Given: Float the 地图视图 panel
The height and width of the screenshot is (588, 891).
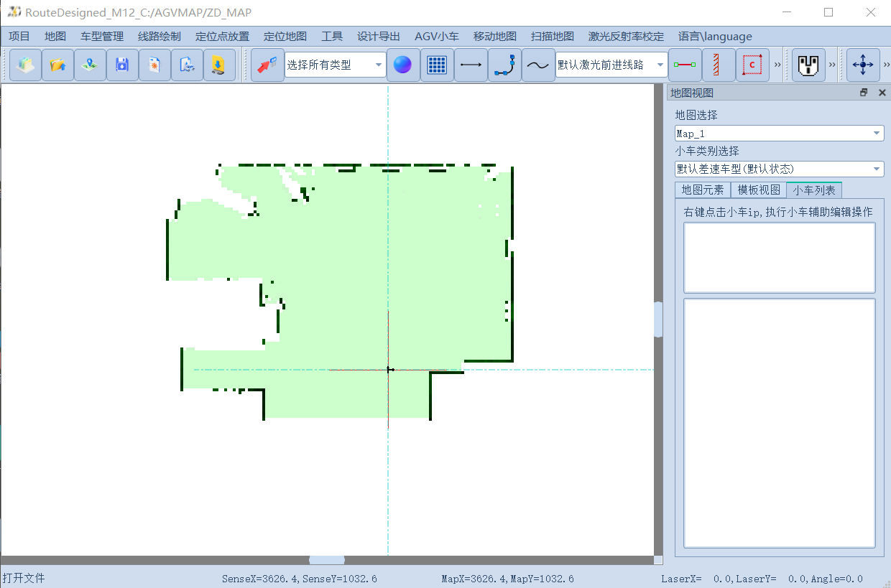Looking at the screenshot, I should [864, 93].
